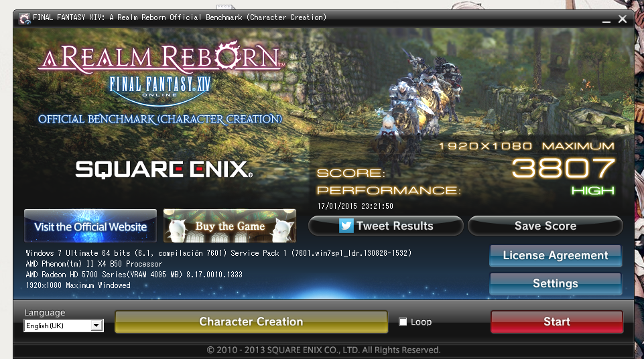Close the benchmark window
Image resolution: width=644 pixels, height=359 pixels.
[x=623, y=19]
